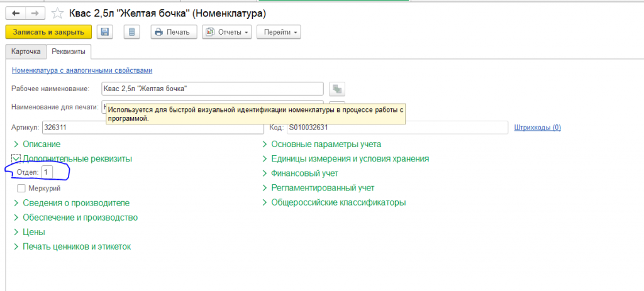
Task: Expand the Единицы измерения и условия хранения section
Action: pos(345,159)
